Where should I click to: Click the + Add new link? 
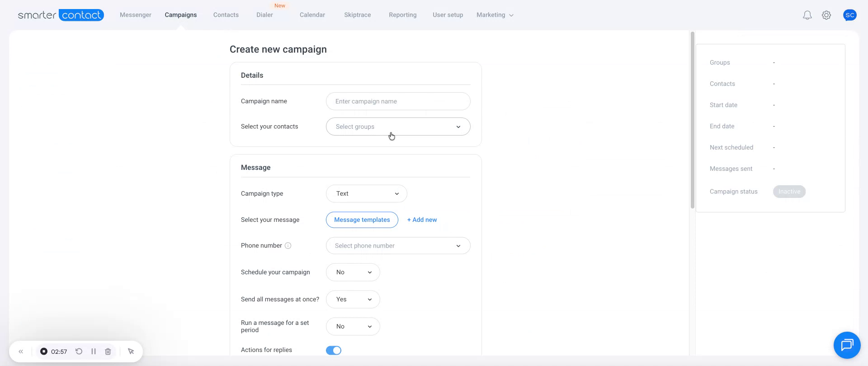[x=422, y=220]
